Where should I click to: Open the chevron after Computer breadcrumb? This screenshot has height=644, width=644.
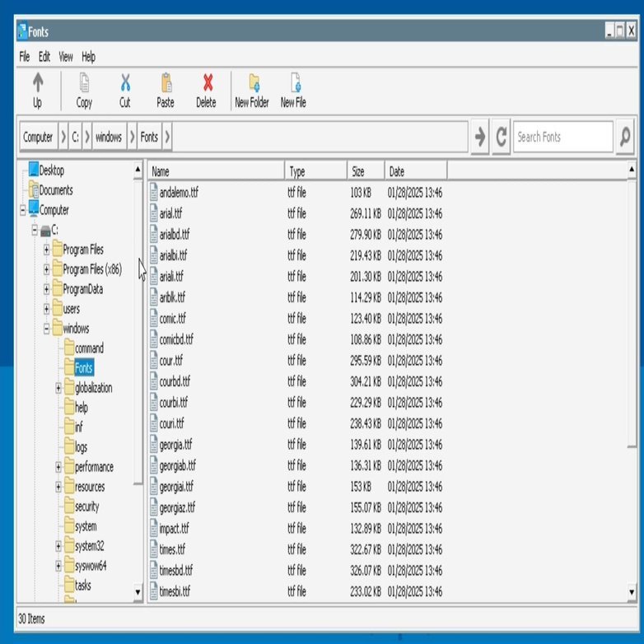pyautogui.click(x=63, y=137)
